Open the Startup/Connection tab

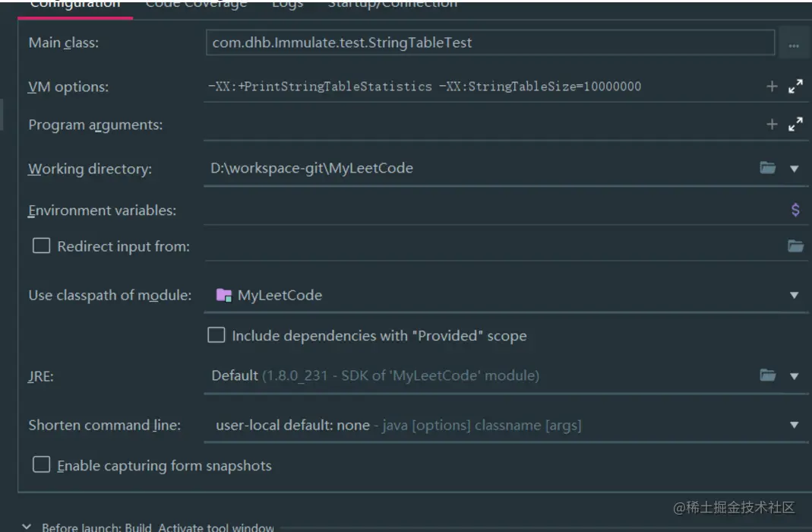click(x=393, y=4)
